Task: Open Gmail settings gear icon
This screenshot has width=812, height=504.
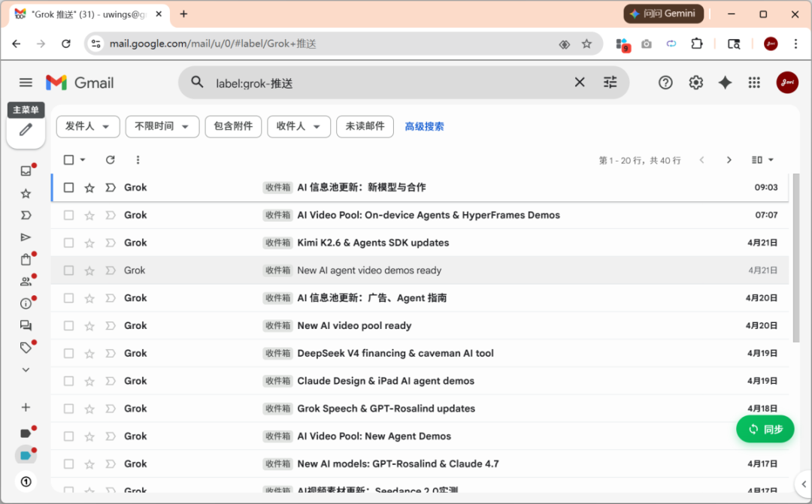Action: [x=696, y=83]
